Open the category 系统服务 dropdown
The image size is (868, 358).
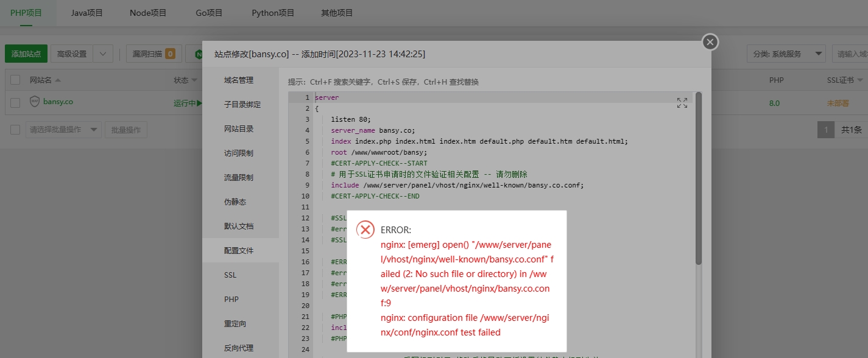[786, 54]
